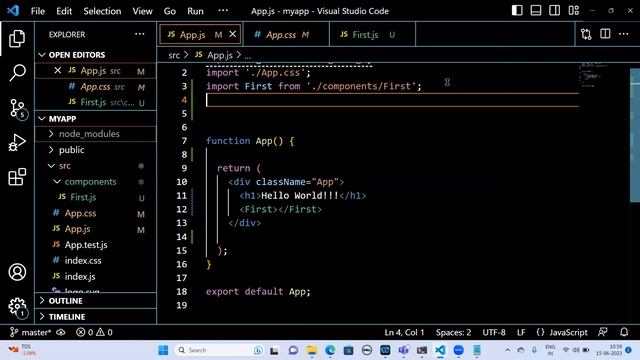
Task: Open the Edit menu
Action: tap(64, 11)
